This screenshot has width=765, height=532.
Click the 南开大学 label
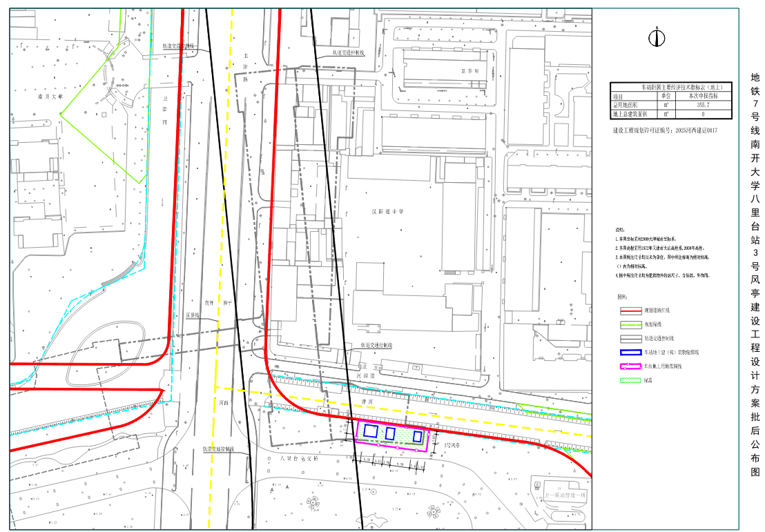pos(50,97)
